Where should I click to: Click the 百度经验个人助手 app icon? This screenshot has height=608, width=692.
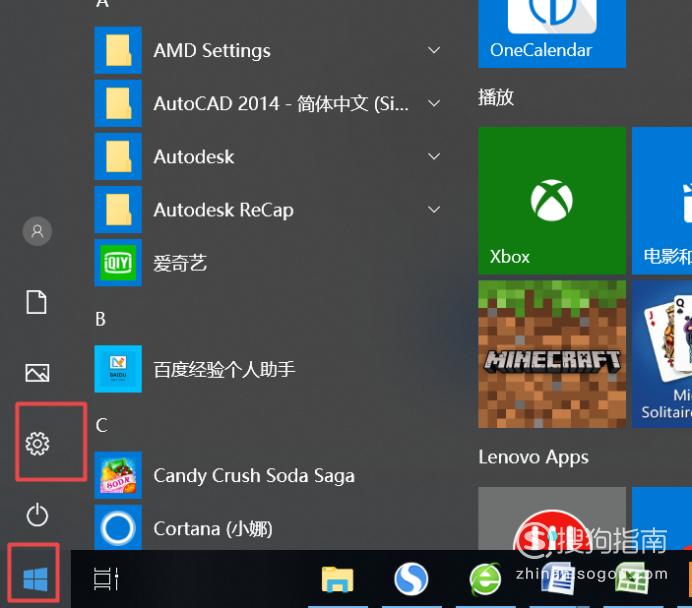pyautogui.click(x=118, y=369)
